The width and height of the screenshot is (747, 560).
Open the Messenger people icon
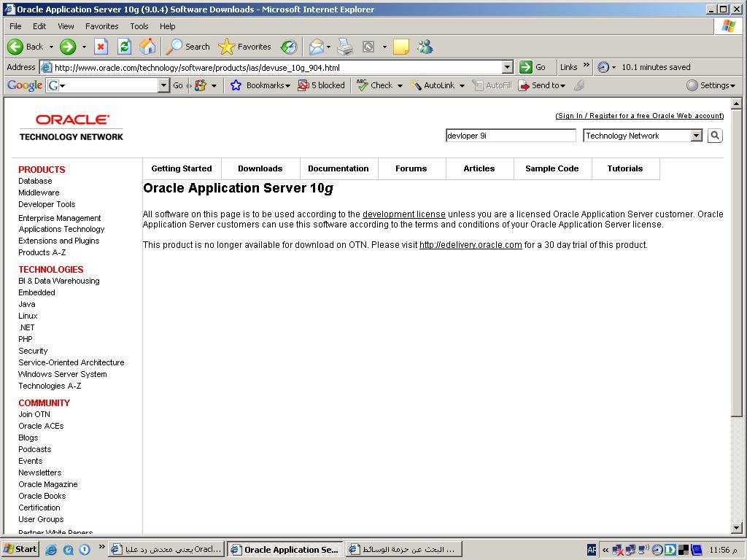pos(425,47)
